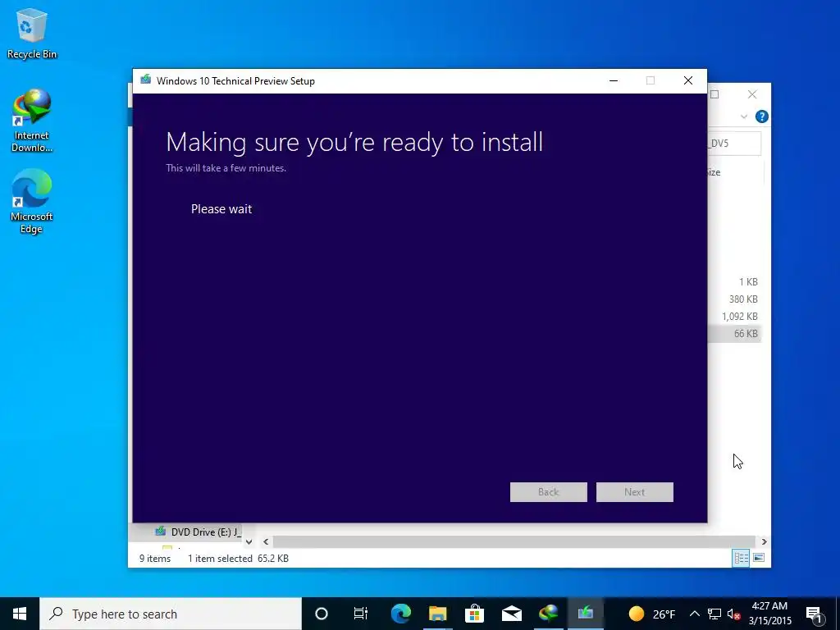
Task: Select the Internet Download Manager desktop shortcut
Action: coord(32,121)
